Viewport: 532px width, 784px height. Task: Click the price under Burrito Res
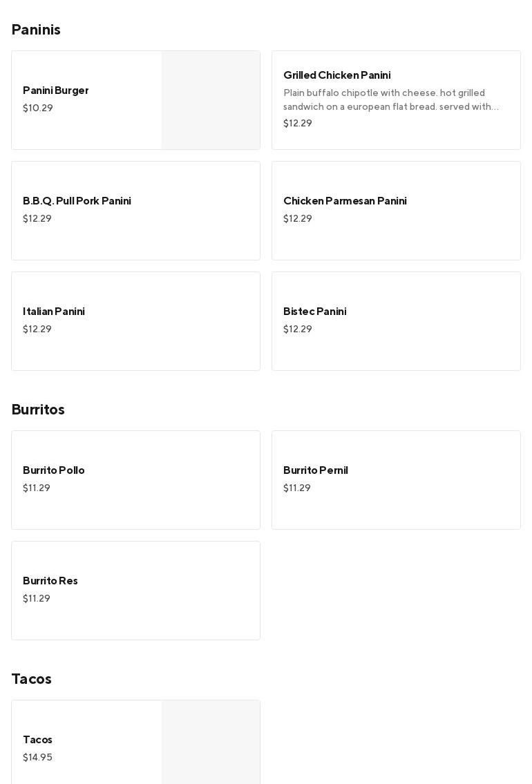pyautogui.click(x=37, y=599)
